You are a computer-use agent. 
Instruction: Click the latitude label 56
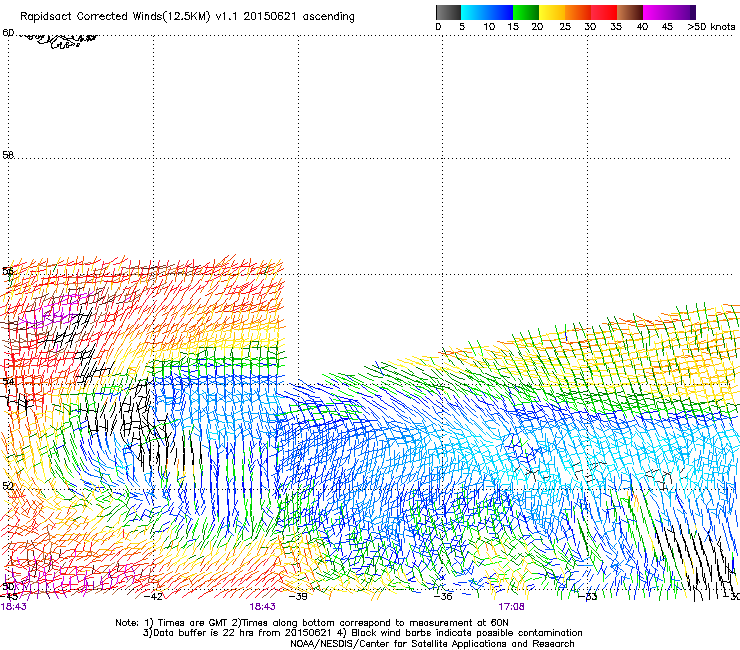[8, 271]
